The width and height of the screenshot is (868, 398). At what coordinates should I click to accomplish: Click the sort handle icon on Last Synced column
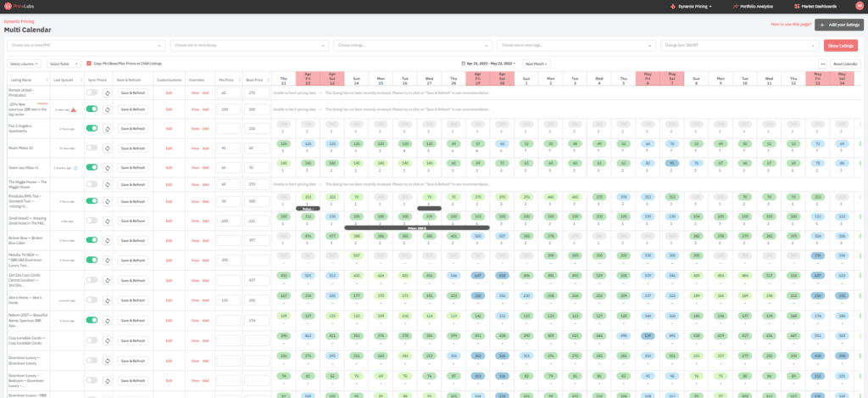pyautogui.click(x=82, y=81)
